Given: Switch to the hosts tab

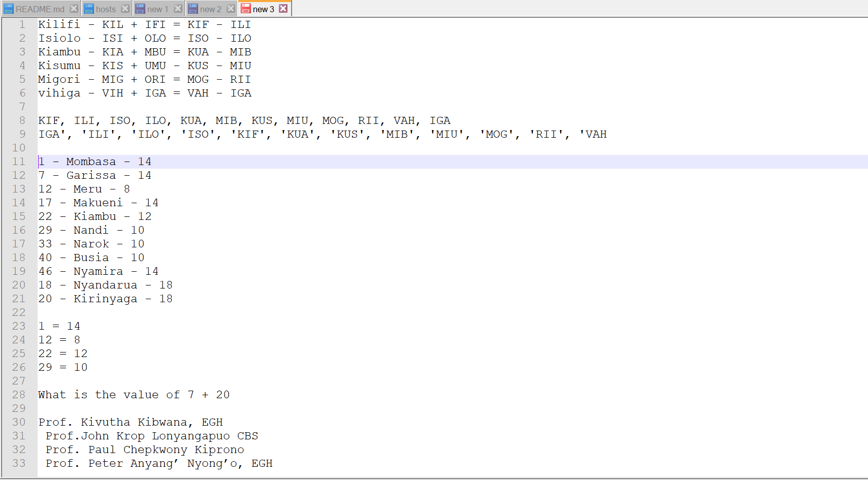Looking at the screenshot, I should coord(106,9).
